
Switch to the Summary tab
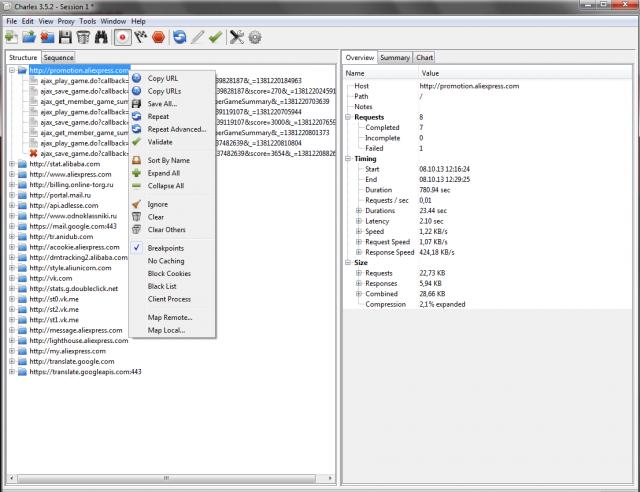pyautogui.click(x=395, y=58)
